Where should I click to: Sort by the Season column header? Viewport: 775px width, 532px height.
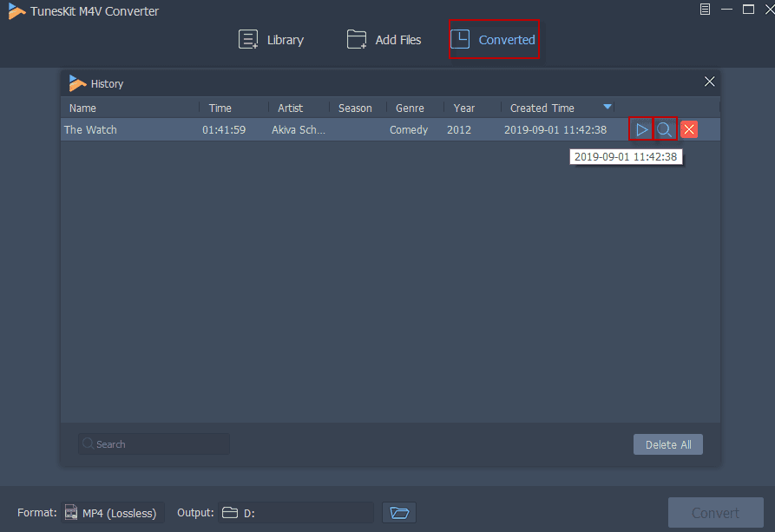tap(355, 108)
